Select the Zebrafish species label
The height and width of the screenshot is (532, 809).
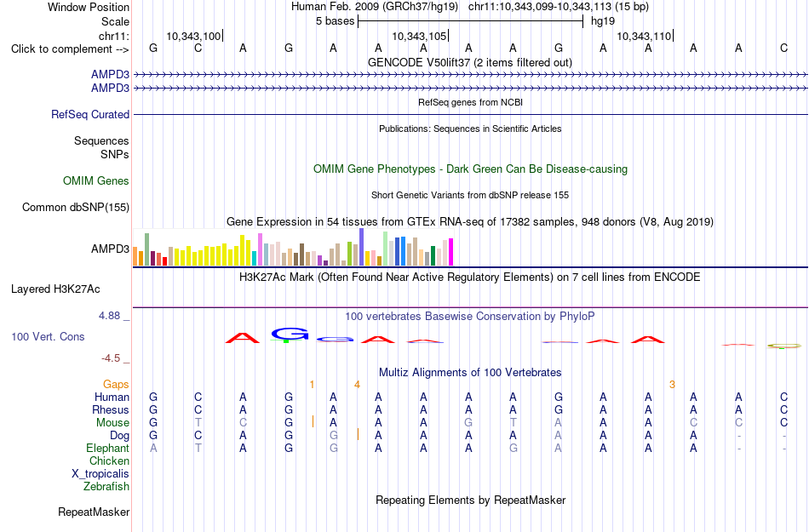click(106, 486)
